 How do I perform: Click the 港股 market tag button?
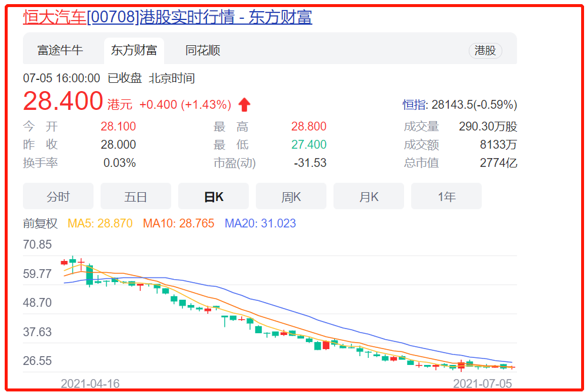click(x=485, y=51)
